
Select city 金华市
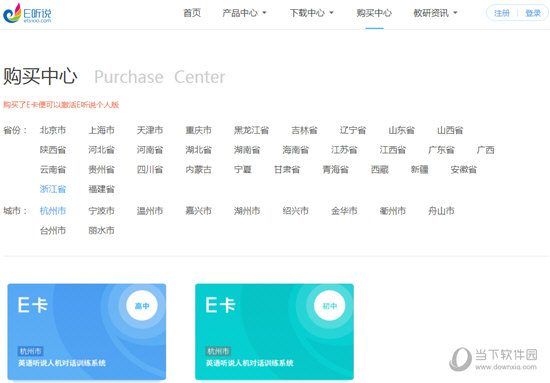click(344, 211)
